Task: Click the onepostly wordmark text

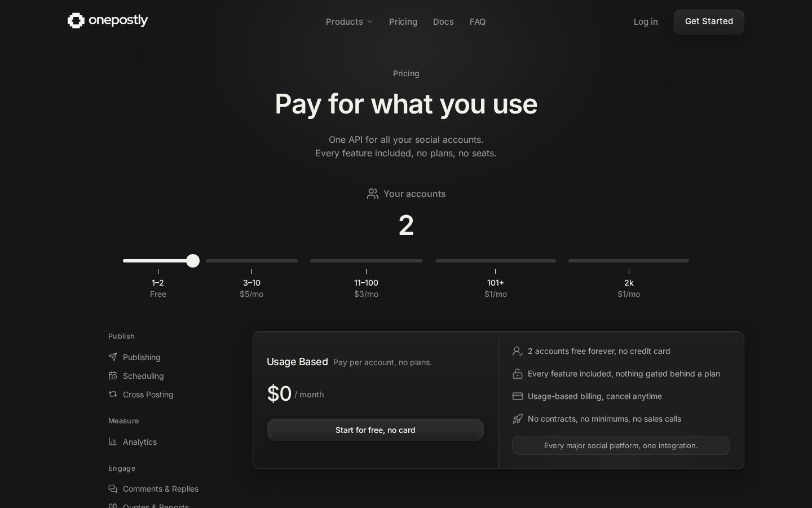Action: point(118,21)
